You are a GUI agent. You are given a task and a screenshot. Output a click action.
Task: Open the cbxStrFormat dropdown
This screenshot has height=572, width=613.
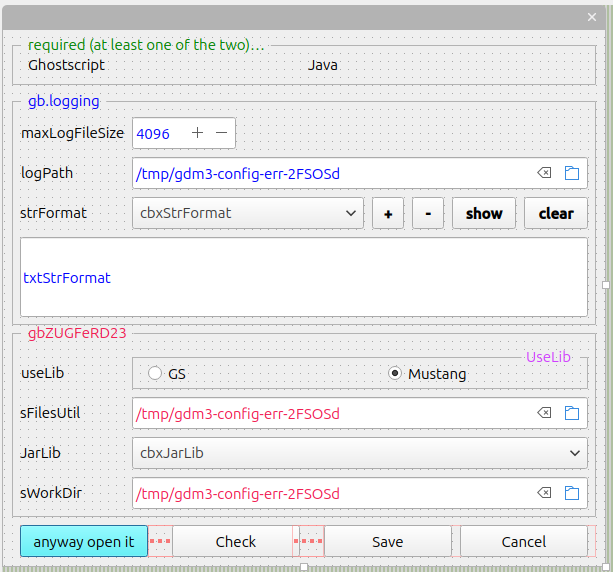pos(248,213)
